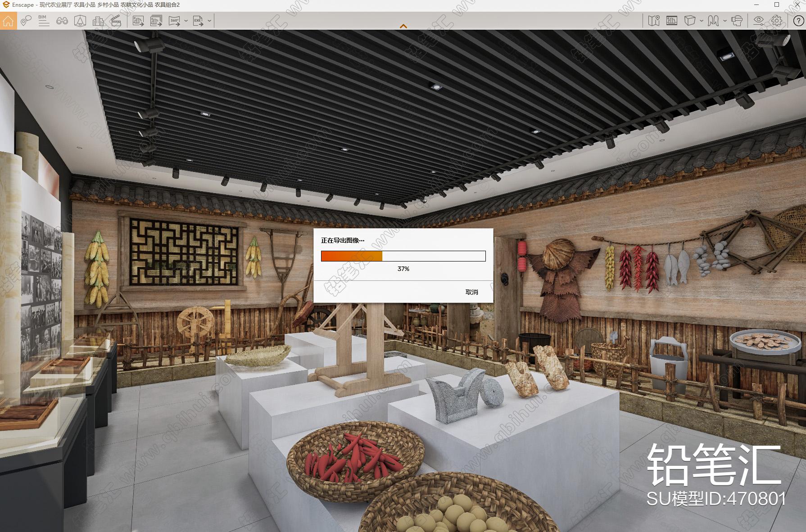Click the navigation mode wings icon
The height and width of the screenshot is (532, 806).
coord(713,21)
